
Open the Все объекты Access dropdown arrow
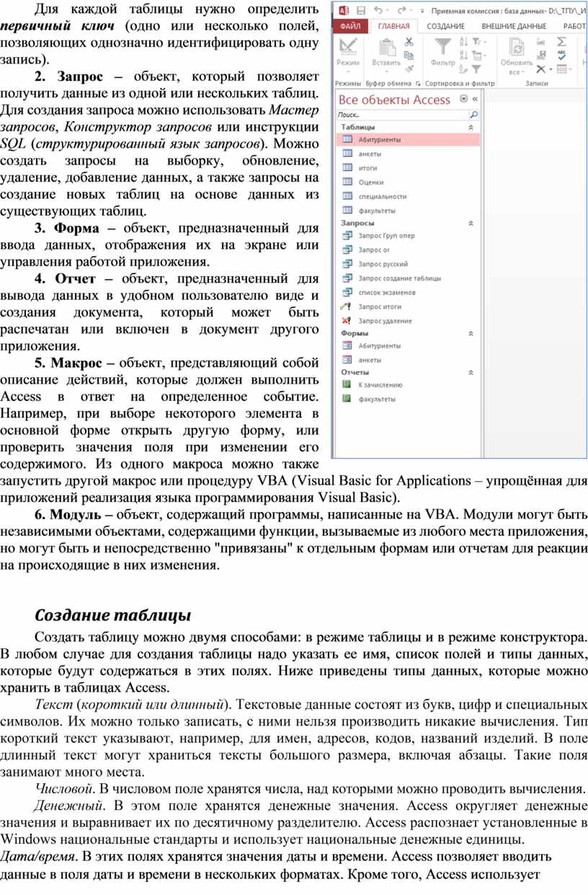(x=463, y=100)
